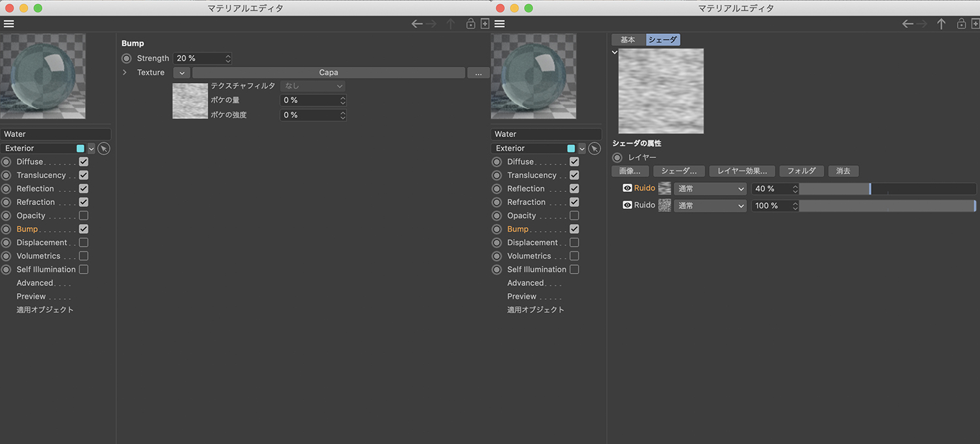Open the hamburger menu in the Bump editor window
This screenshot has height=444, width=980.
pos(8,24)
